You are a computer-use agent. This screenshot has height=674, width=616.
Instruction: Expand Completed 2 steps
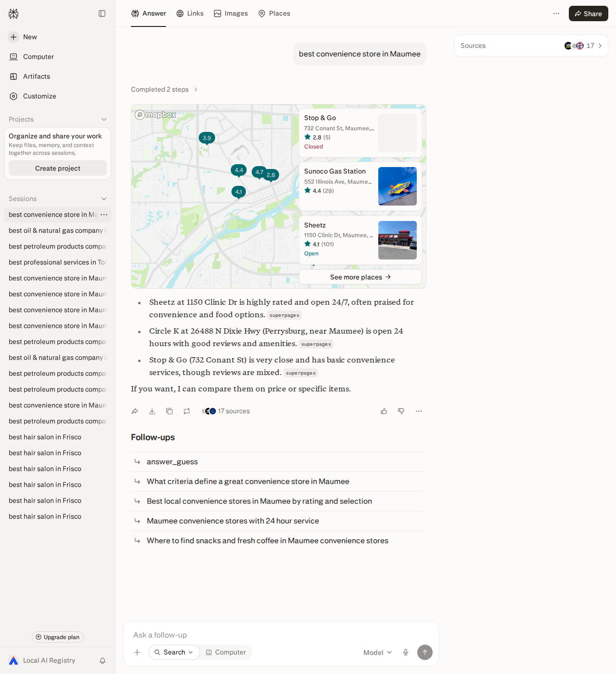click(x=165, y=90)
